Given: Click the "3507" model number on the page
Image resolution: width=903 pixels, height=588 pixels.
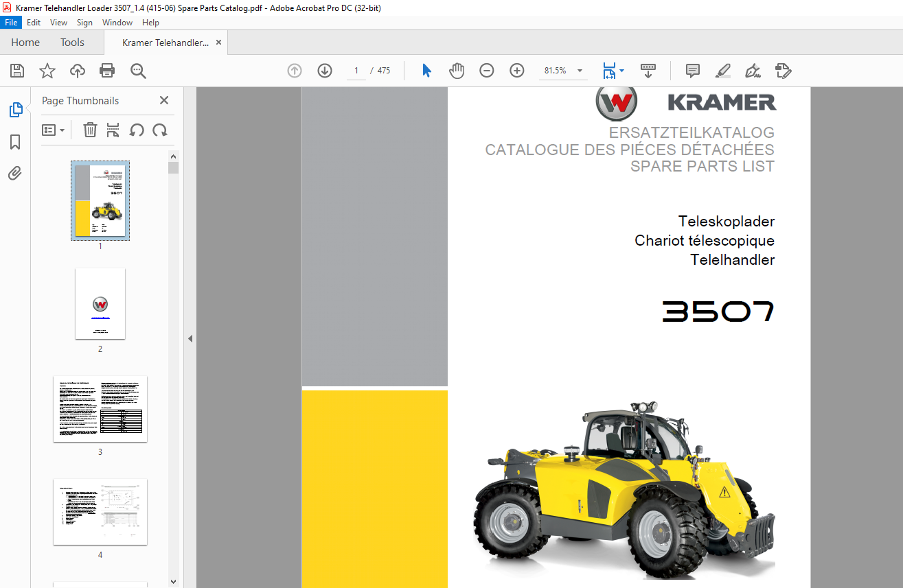Looking at the screenshot, I should click(x=718, y=312).
